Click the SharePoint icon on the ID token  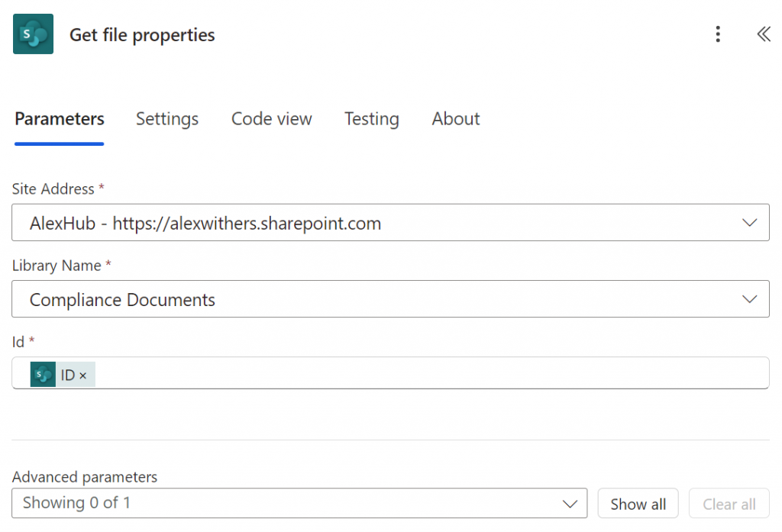[44, 375]
